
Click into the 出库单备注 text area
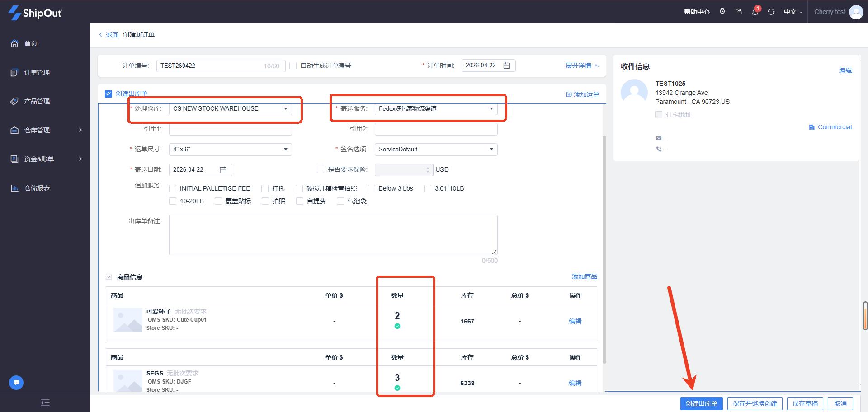point(333,235)
